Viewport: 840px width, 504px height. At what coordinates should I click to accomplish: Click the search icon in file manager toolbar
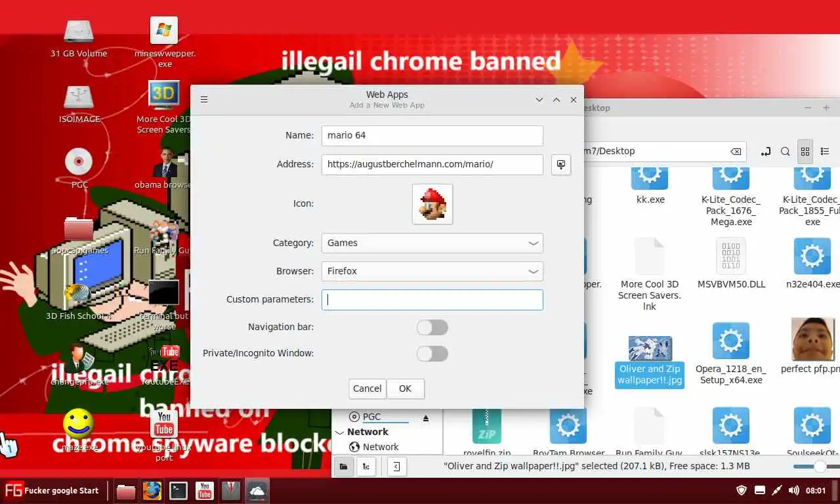click(x=785, y=152)
